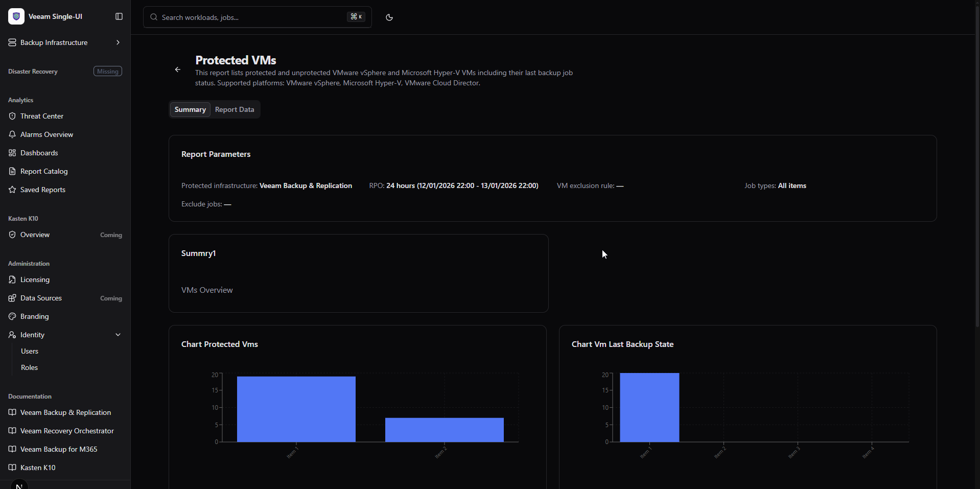Click the Missing badge next to Disaster Recovery
Image resolution: width=980 pixels, height=489 pixels.
click(x=107, y=71)
